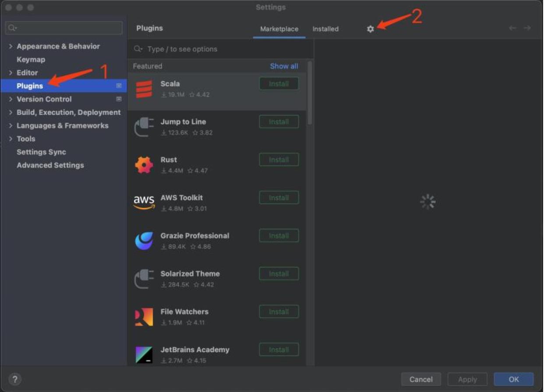The height and width of the screenshot is (392, 544).
Task: Click the File Watchers logo
Action: (144, 317)
